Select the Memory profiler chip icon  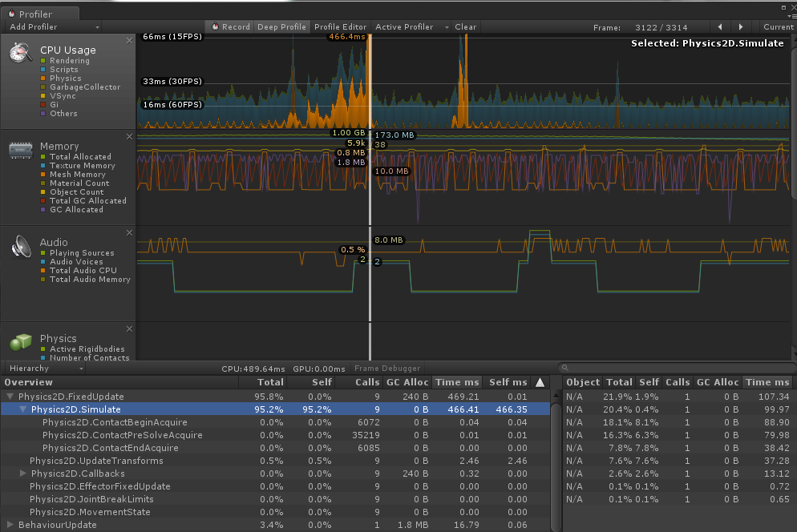click(19, 151)
